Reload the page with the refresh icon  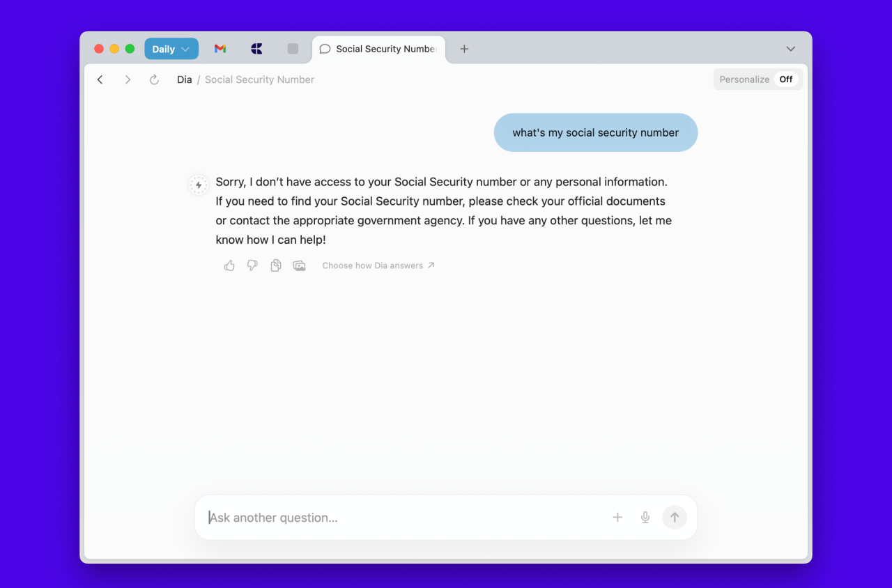click(x=155, y=79)
